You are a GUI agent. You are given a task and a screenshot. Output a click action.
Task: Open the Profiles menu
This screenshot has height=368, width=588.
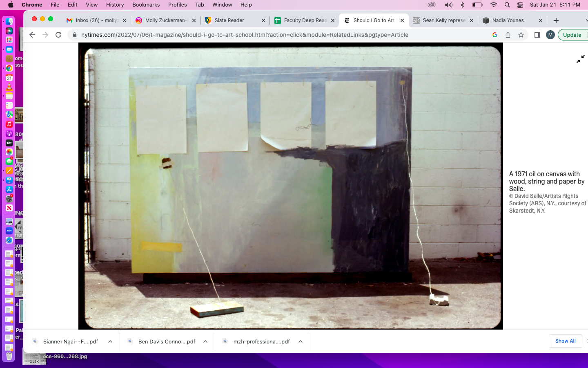177,5
